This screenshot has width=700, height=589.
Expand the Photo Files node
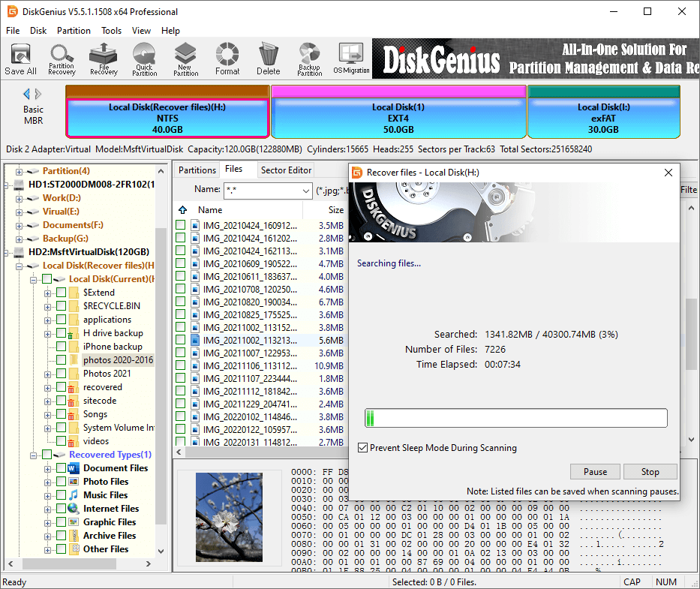47,482
